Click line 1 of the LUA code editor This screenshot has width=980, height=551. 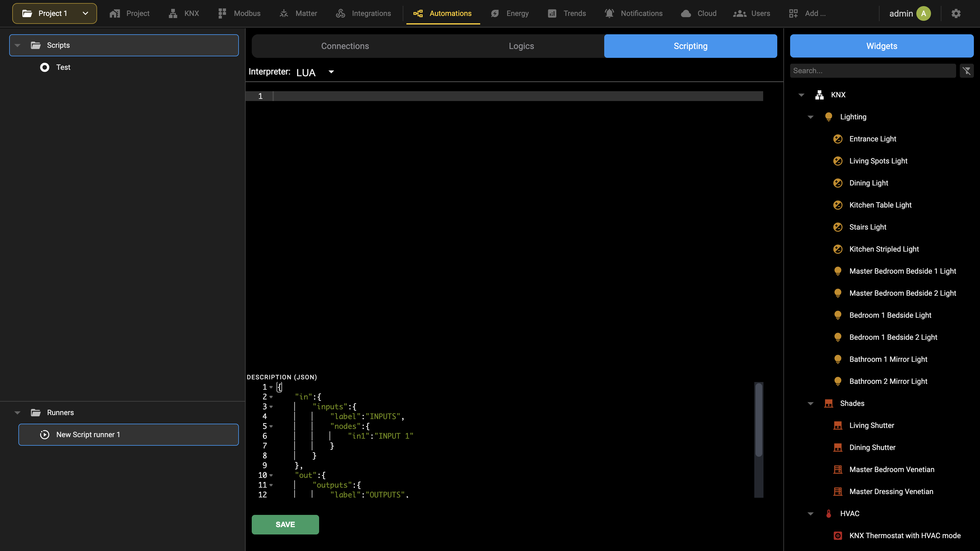coord(518,96)
